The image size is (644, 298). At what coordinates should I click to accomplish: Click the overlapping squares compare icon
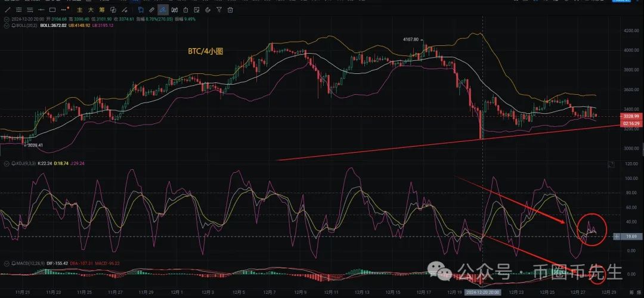pos(113,10)
